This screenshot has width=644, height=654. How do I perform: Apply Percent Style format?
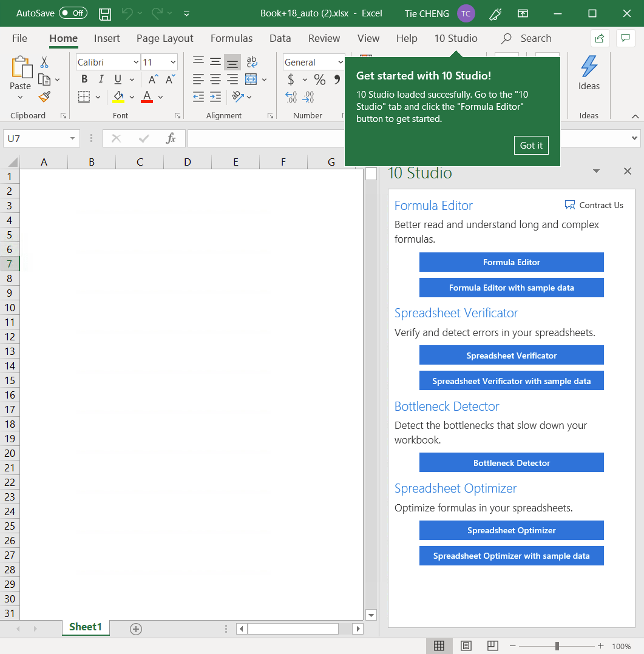coord(320,79)
